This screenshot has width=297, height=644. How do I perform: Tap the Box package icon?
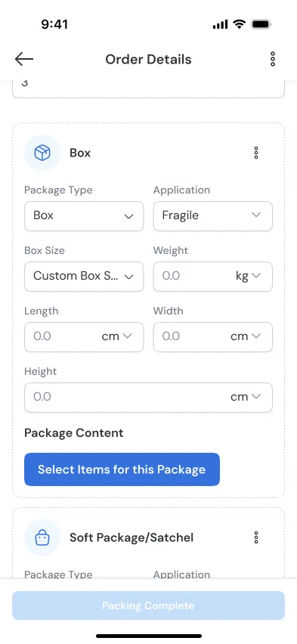(42, 153)
